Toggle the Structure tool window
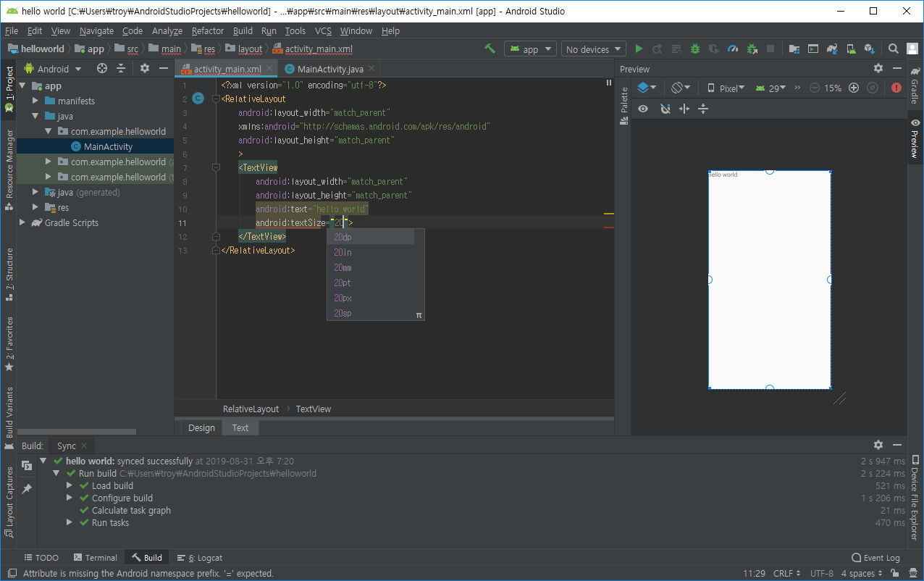 coord(9,274)
